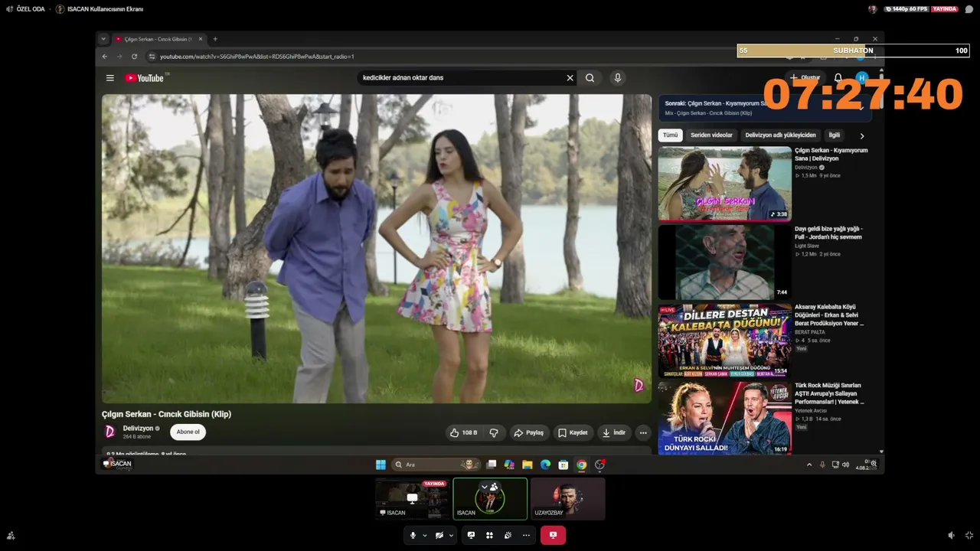Viewport: 980px width, 551px height.
Task: Open Microsoft Edge from the taskbar
Action: 545,465
